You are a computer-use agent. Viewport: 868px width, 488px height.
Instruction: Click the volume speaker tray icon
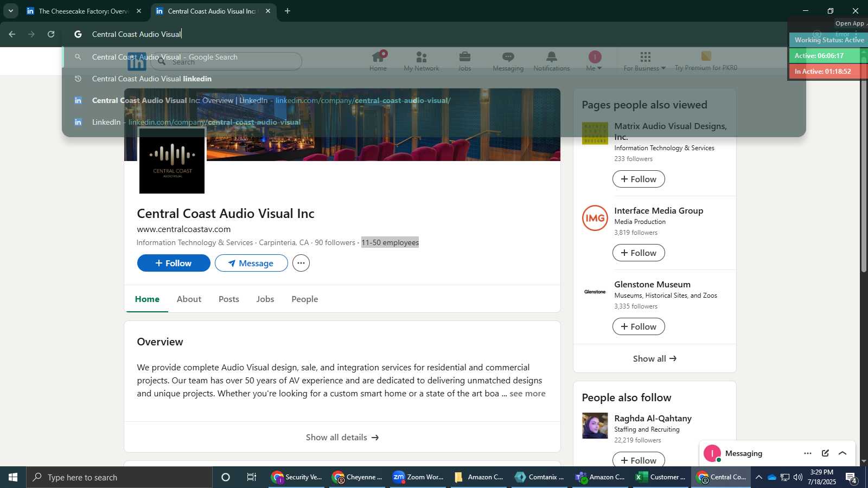tap(798, 477)
